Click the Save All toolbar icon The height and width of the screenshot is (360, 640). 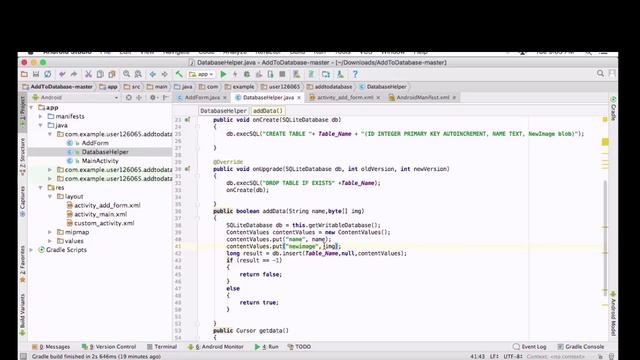pyautogui.click(x=36, y=74)
